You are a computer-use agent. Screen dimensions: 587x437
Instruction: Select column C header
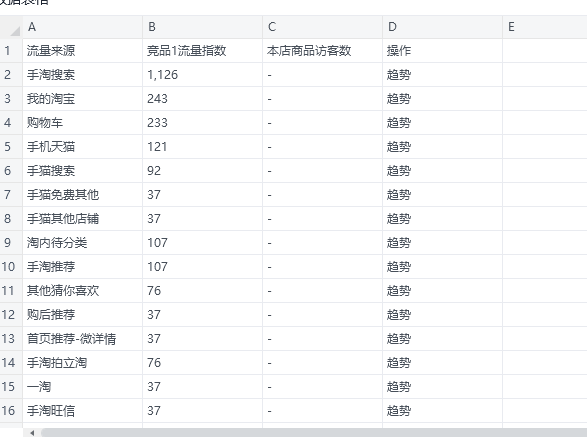323,27
